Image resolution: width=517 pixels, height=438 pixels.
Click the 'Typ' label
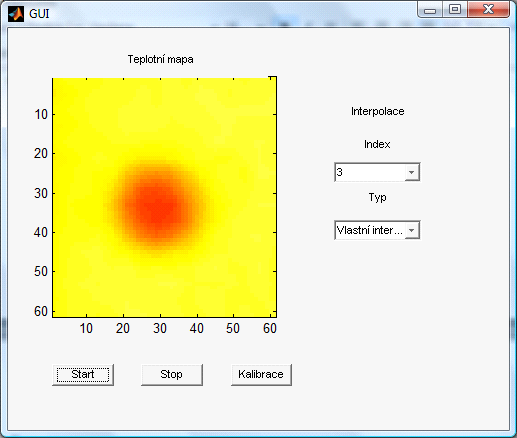(377, 197)
